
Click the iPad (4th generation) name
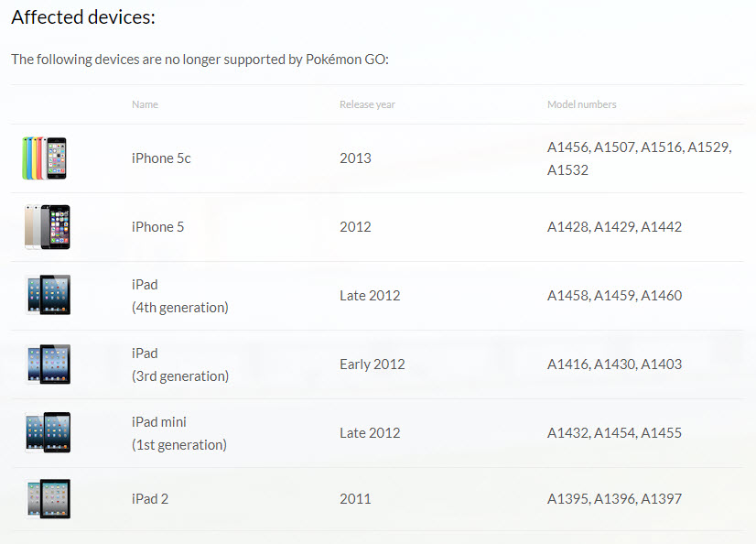(x=179, y=296)
